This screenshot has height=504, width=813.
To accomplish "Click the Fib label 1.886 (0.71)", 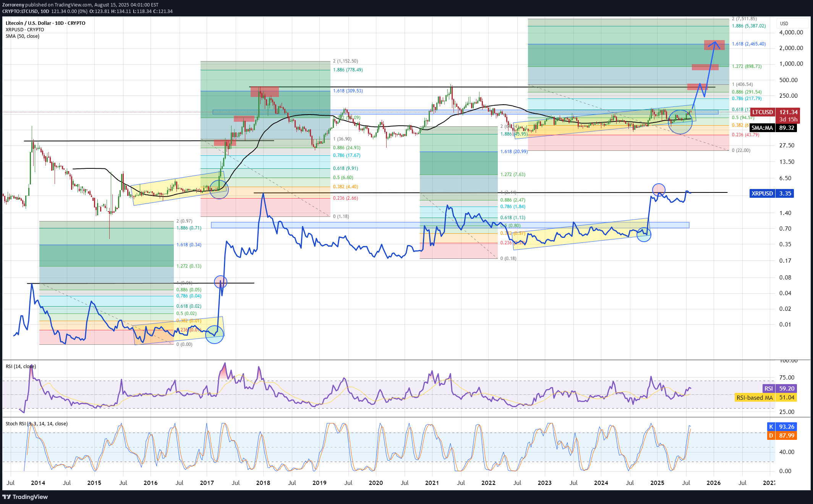I will tap(189, 228).
